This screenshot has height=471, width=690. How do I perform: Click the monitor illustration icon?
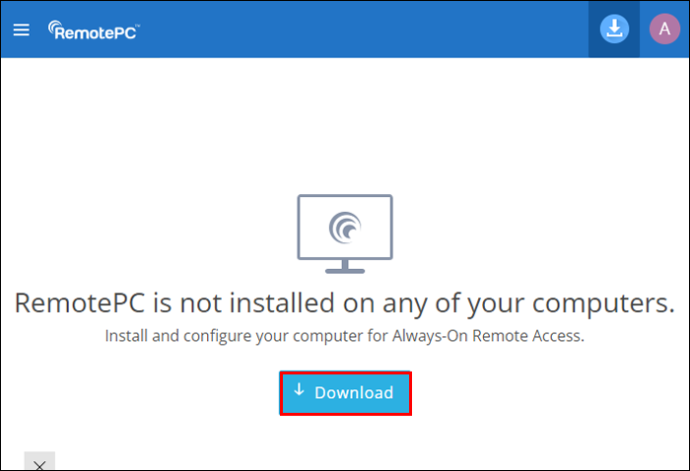tap(345, 234)
